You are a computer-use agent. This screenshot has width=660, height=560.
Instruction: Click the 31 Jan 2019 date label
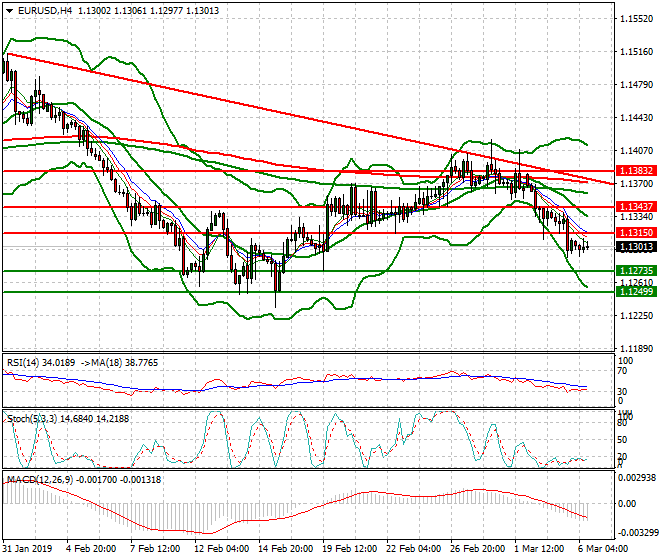[27, 549]
